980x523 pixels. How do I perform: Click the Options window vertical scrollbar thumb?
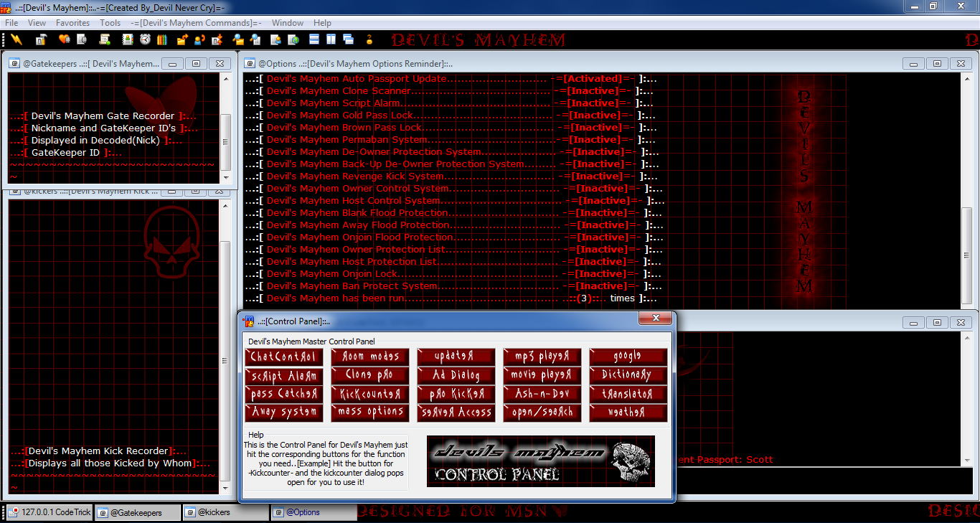[x=968, y=249]
